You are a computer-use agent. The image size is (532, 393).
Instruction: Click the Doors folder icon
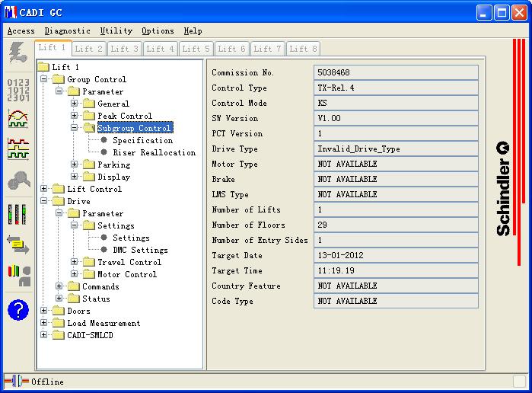pos(59,311)
